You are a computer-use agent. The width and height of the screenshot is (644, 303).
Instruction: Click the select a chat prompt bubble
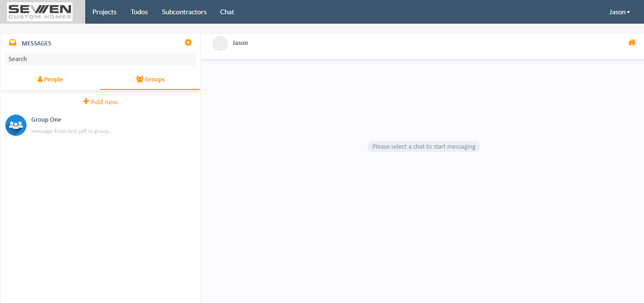423,146
